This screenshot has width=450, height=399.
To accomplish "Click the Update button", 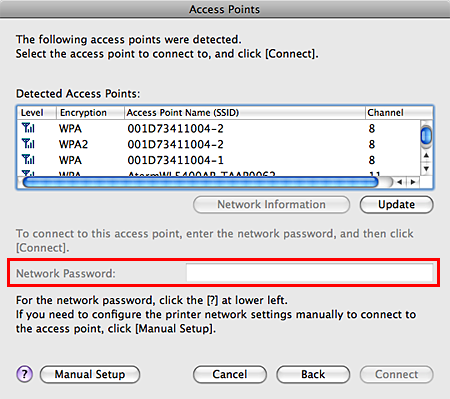I will point(396,204).
